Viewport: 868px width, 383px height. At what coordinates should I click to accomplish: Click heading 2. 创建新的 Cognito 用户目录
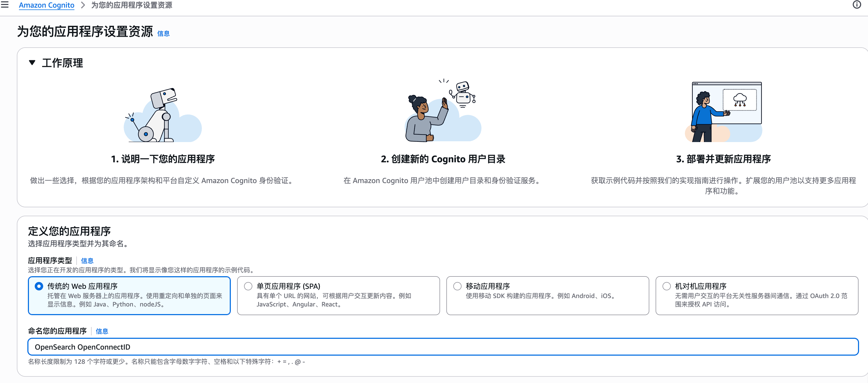pos(443,159)
